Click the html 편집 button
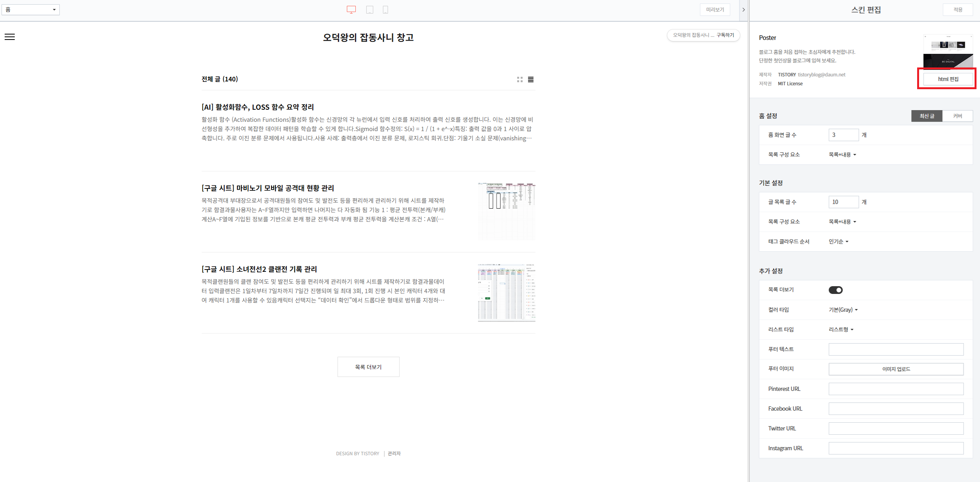 pyautogui.click(x=948, y=79)
